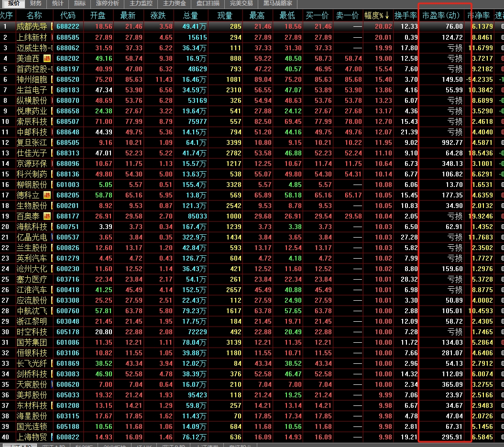Select the stock 纵横股份
The height and width of the screenshot is (447, 504).
[x=32, y=100]
